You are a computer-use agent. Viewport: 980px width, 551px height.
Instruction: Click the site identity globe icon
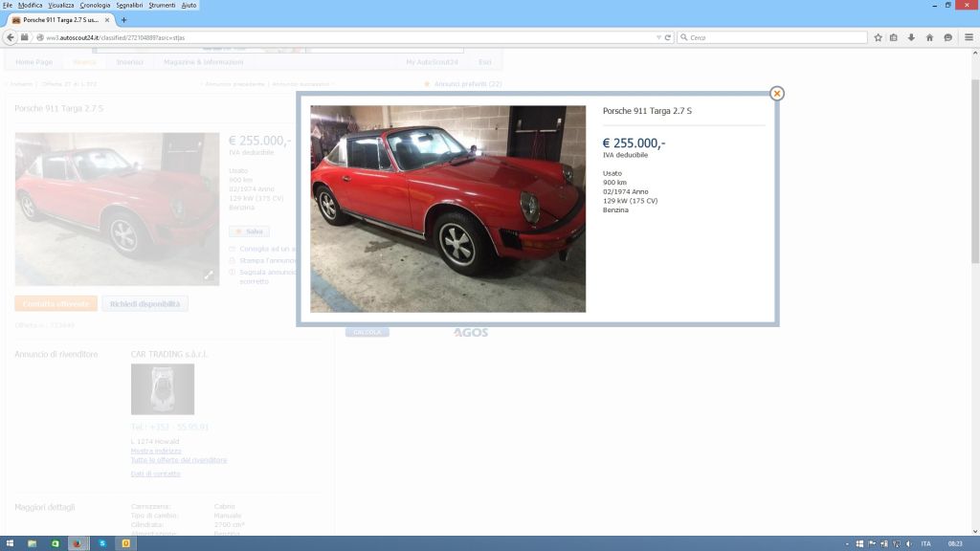(x=40, y=37)
